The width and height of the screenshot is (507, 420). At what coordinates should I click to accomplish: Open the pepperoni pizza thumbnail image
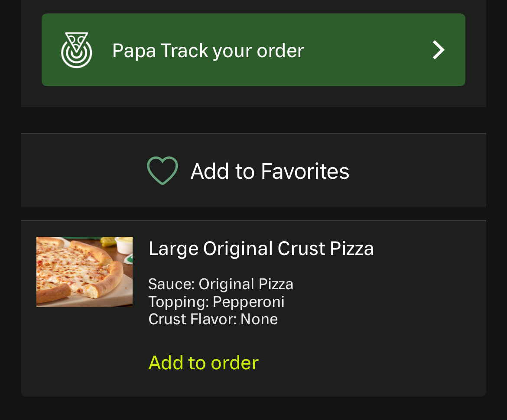(84, 272)
